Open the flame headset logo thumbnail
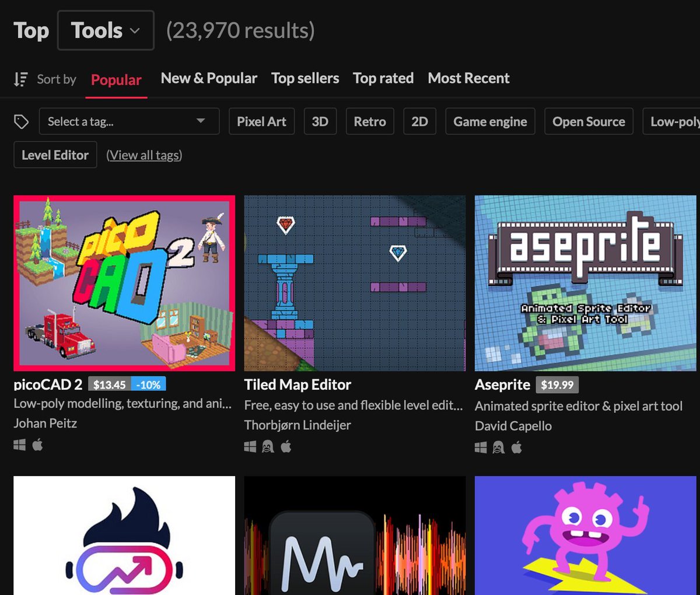The image size is (700, 595). [124, 535]
